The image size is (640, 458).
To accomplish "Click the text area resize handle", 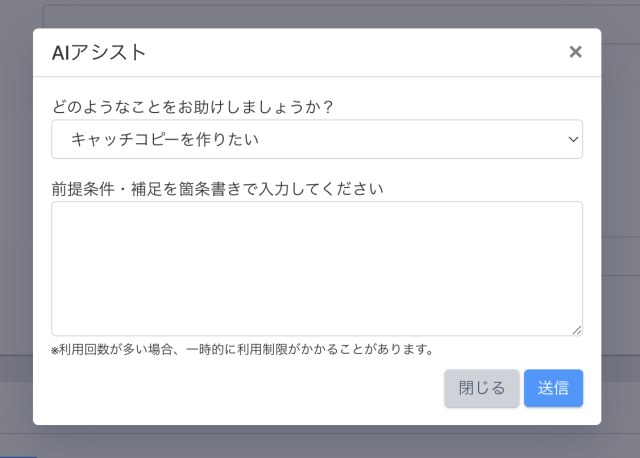I will (577, 330).
